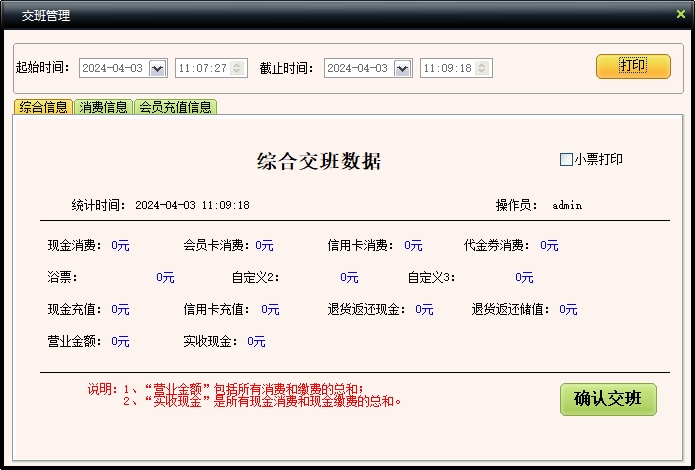Click the start time field 11:07:27
This screenshot has width=695, height=470.
[x=202, y=68]
